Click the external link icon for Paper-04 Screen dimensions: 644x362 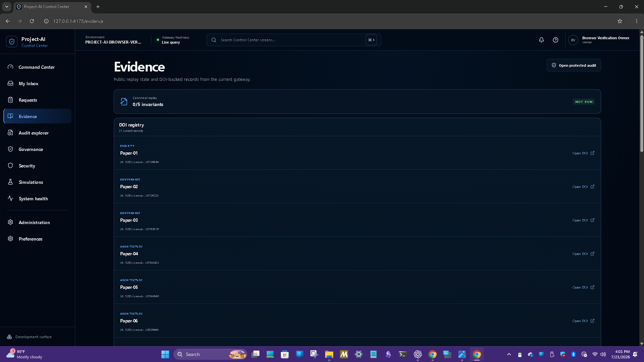coord(592,254)
